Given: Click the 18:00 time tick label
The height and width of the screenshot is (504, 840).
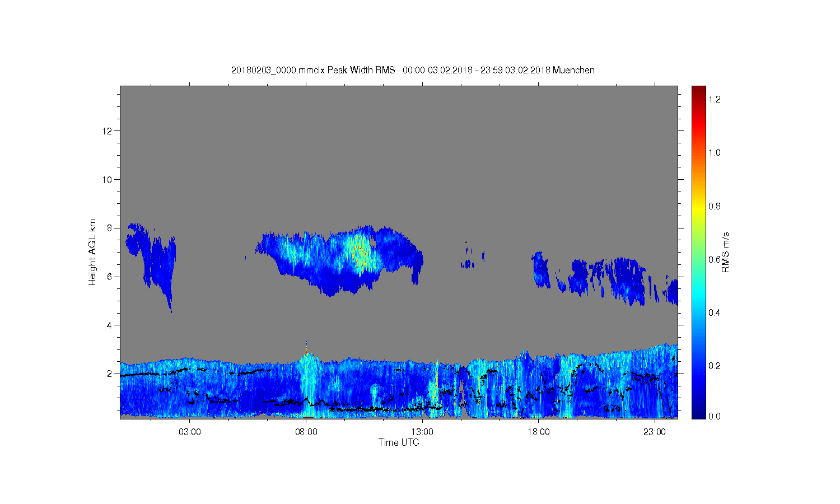Looking at the screenshot, I should [539, 432].
